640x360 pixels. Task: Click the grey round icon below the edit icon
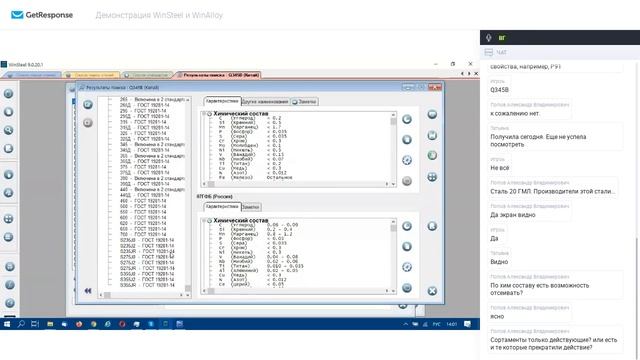pos(88,122)
